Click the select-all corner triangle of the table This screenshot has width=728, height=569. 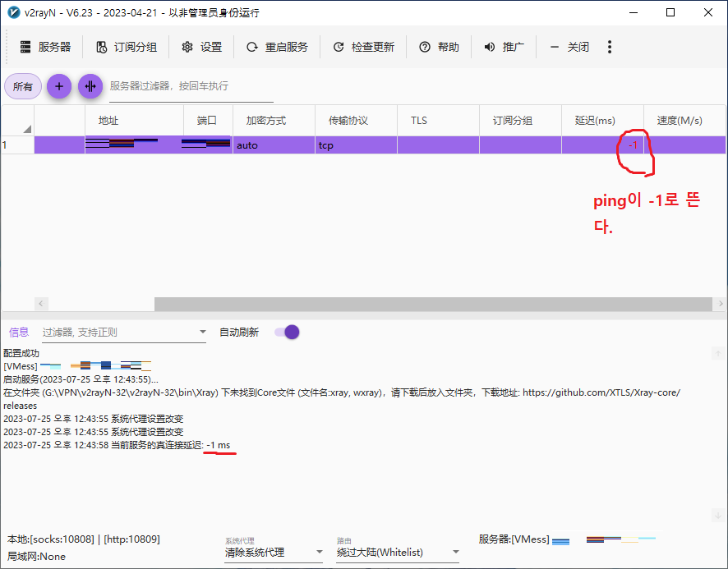27,129
